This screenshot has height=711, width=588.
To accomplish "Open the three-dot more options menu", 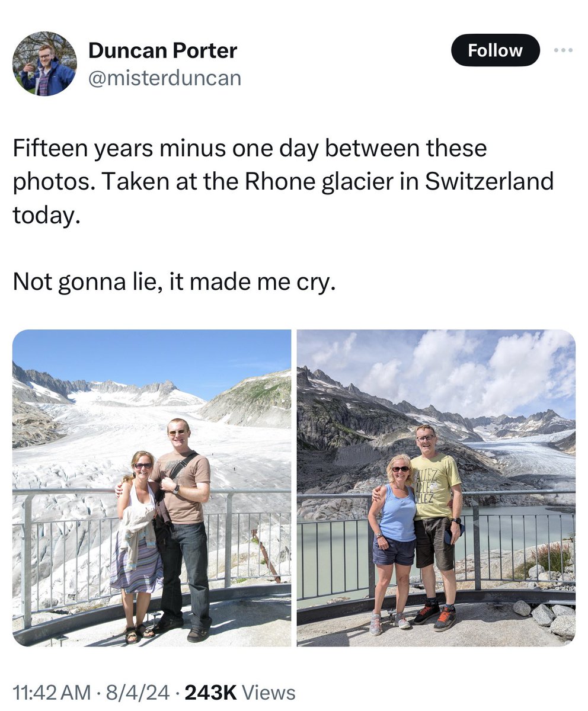I will tap(563, 50).
